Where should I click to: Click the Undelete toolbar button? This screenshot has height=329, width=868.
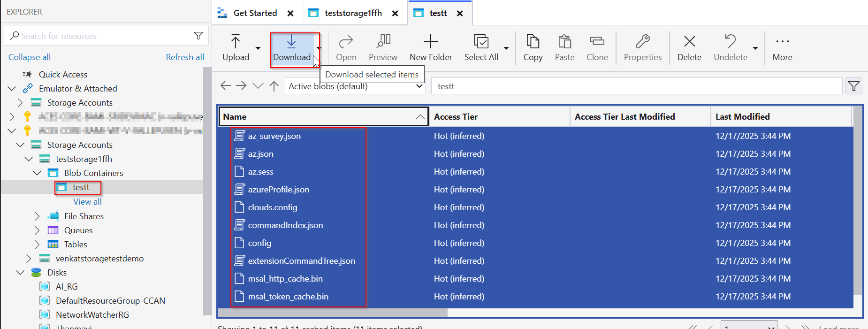730,48
